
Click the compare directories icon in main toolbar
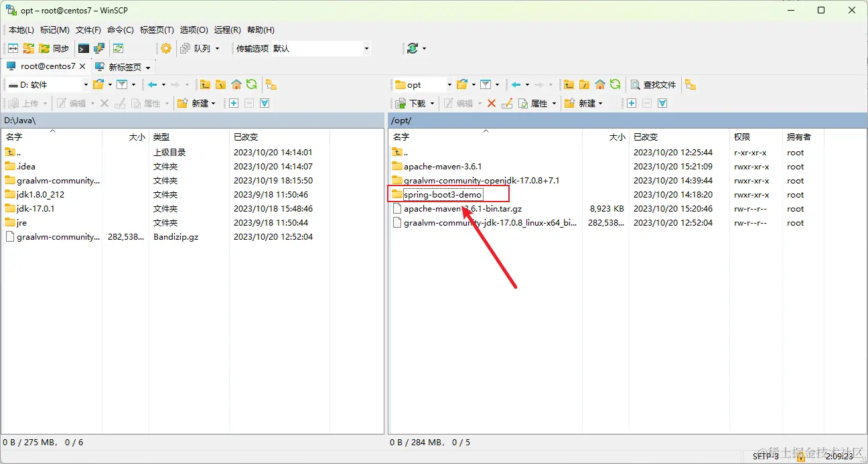[13, 48]
